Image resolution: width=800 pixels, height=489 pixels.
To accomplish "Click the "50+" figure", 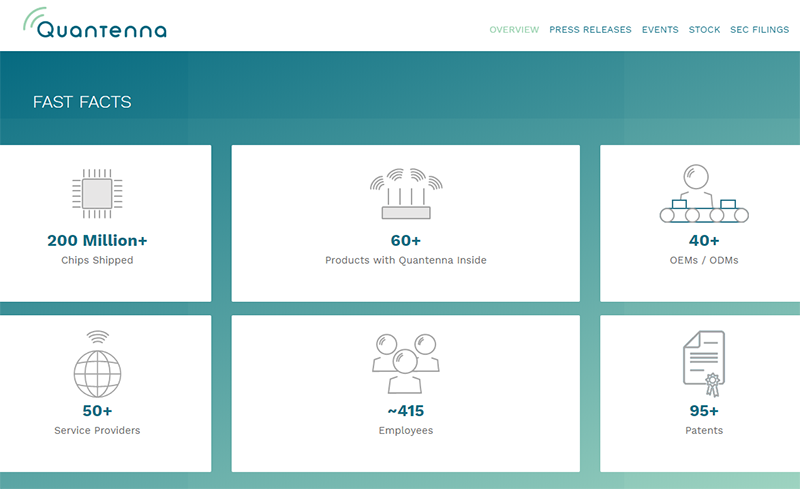I will point(97,411).
